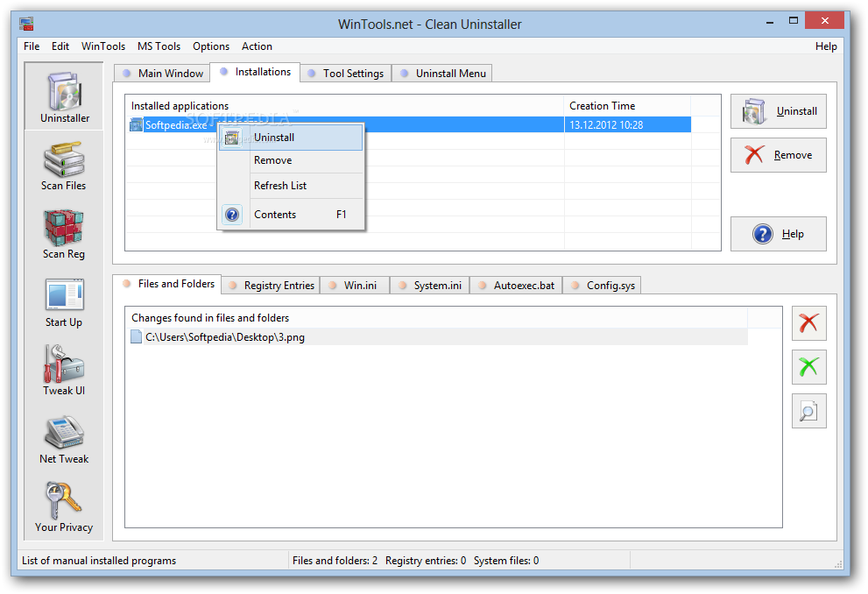
Task: Click the Installed applications column header
Action: [x=344, y=106]
